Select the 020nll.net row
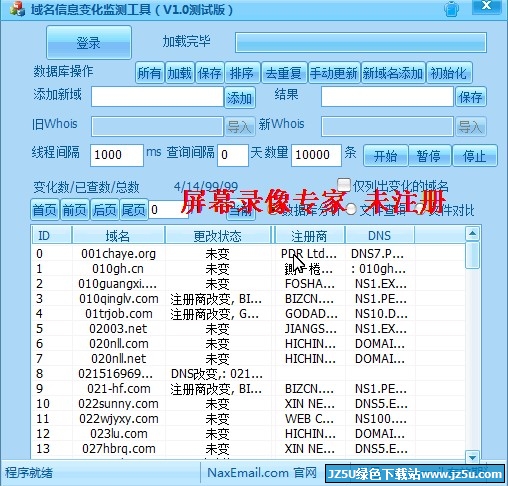Screen dimensions: 508x486 point(248,359)
